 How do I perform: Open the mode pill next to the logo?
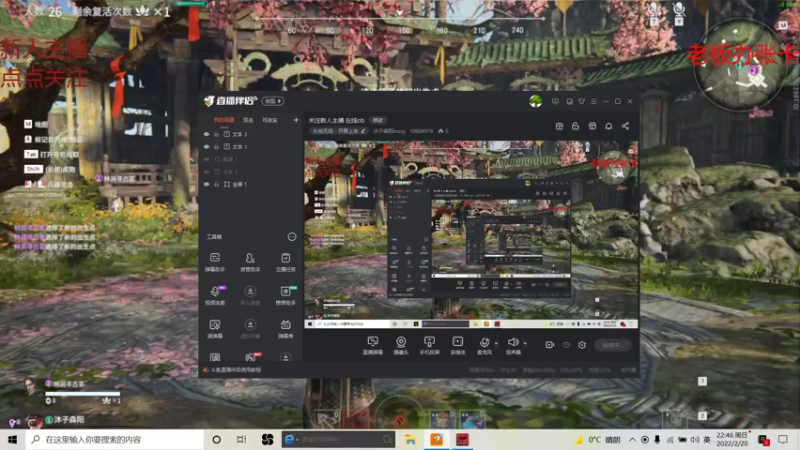[273, 101]
